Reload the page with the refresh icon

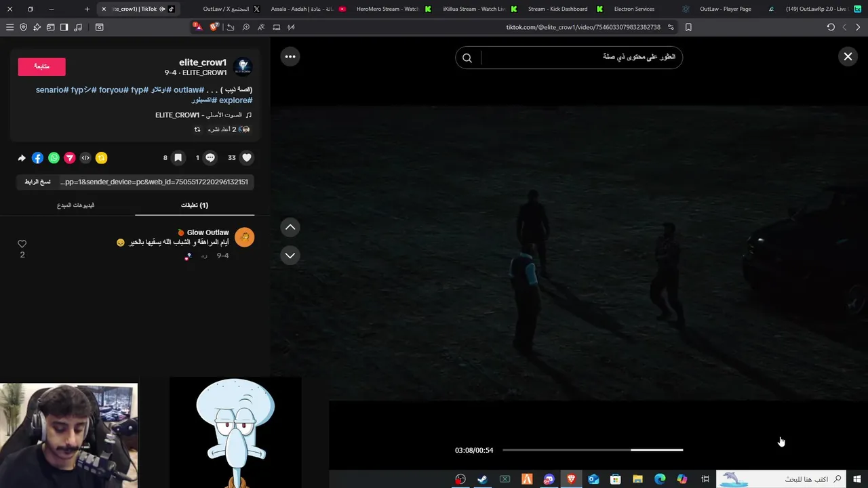831,27
